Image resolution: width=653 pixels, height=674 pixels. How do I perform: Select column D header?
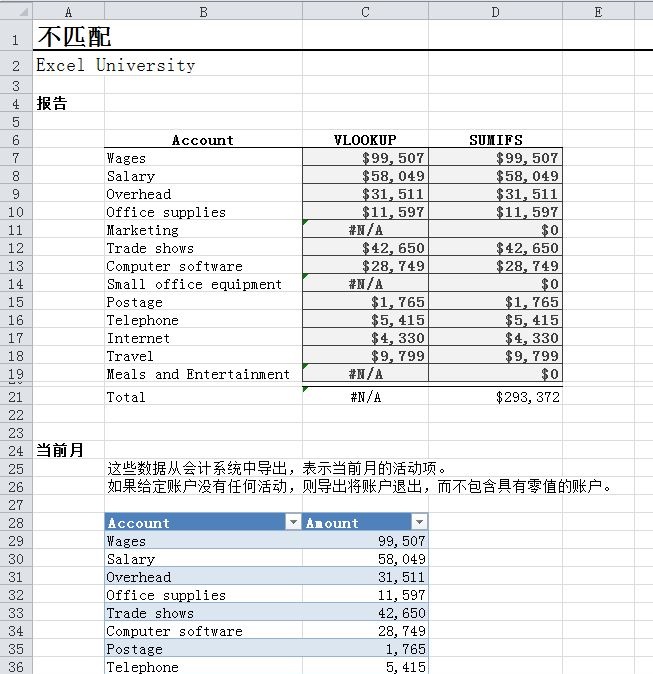click(495, 12)
